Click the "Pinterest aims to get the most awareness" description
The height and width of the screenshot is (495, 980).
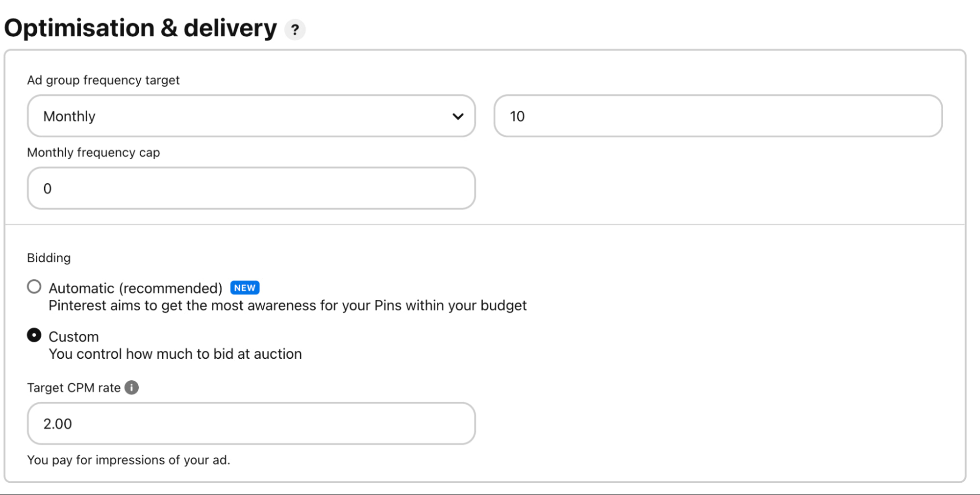tap(287, 305)
